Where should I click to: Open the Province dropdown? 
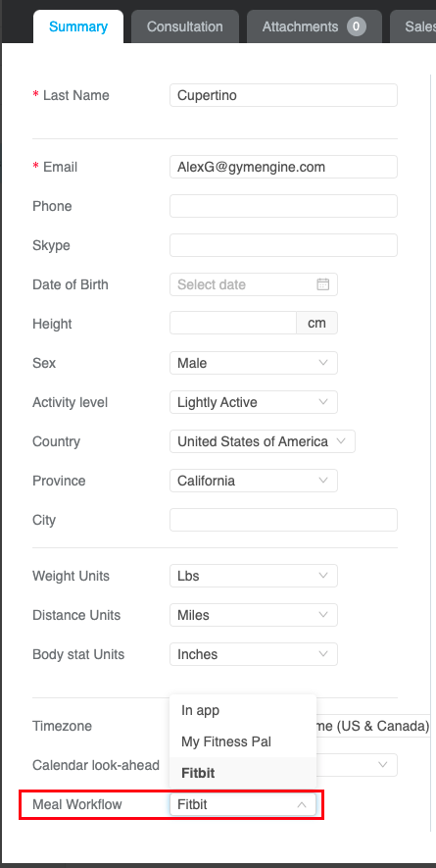(x=254, y=481)
